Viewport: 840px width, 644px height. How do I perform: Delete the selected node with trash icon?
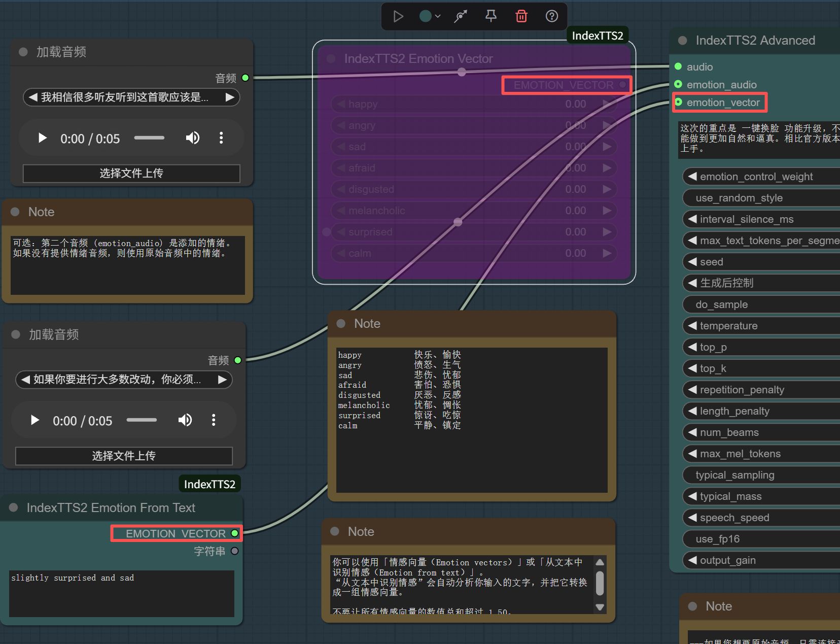coord(521,17)
